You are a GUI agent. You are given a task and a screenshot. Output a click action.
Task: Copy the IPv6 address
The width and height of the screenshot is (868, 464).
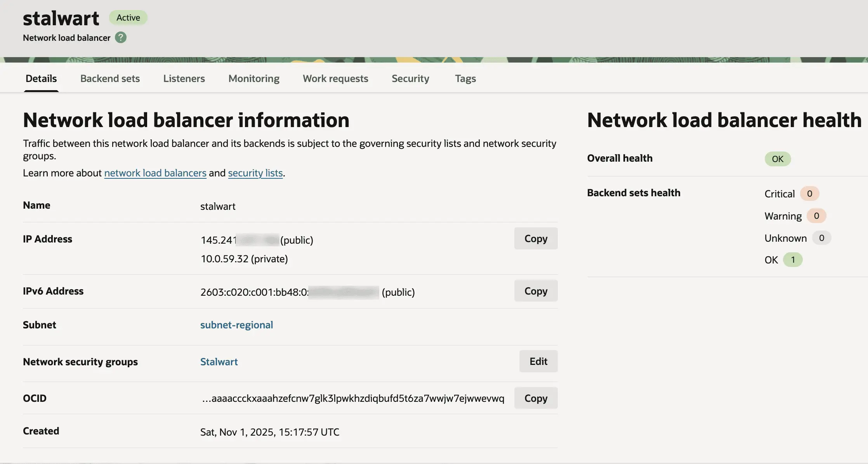pos(536,290)
